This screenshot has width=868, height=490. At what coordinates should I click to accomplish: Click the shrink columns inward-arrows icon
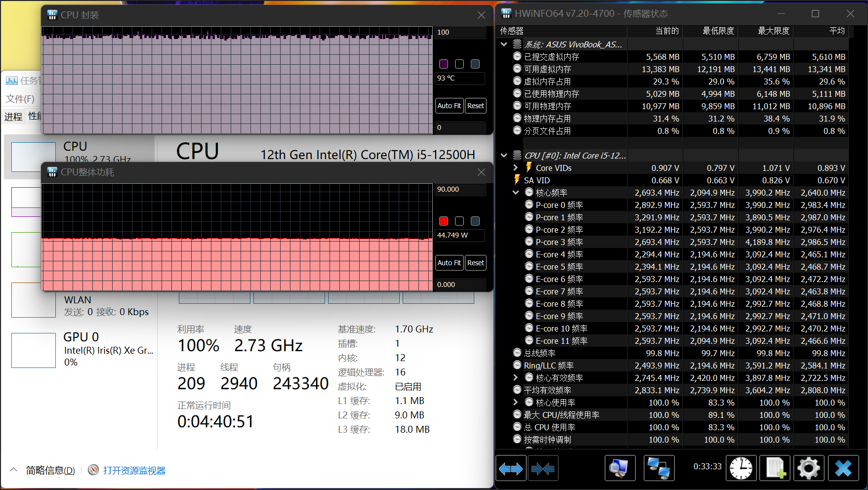click(543, 468)
